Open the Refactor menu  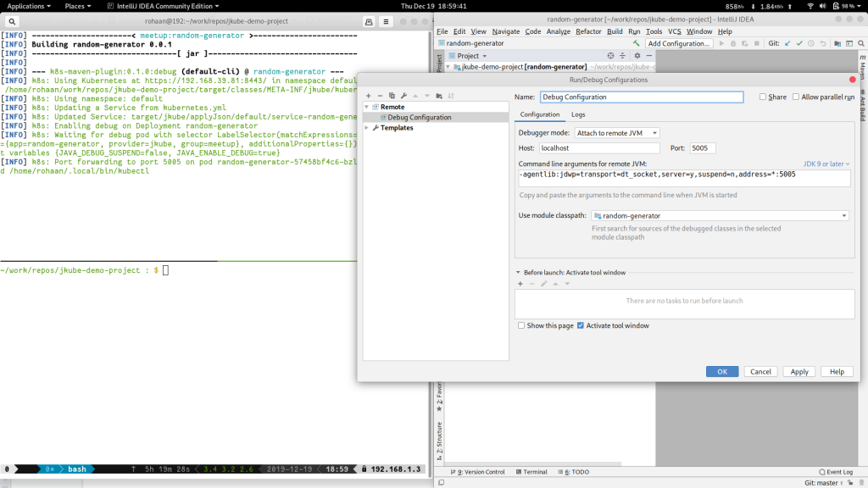point(588,31)
